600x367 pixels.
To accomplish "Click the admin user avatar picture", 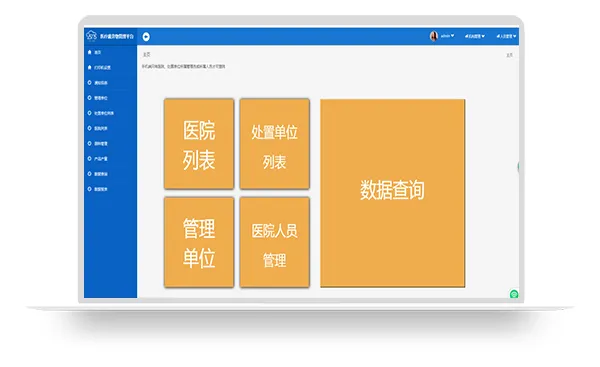I will click(x=434, y=36).
